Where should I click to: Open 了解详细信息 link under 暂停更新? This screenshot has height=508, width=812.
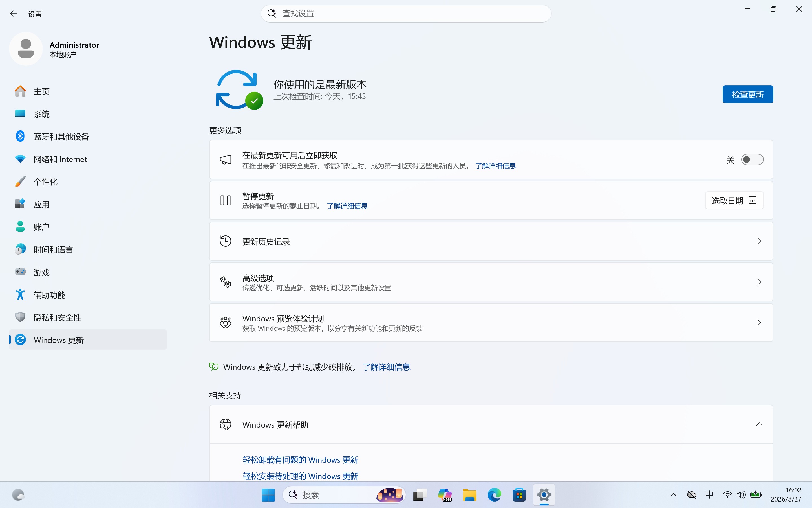pos(347,206)
